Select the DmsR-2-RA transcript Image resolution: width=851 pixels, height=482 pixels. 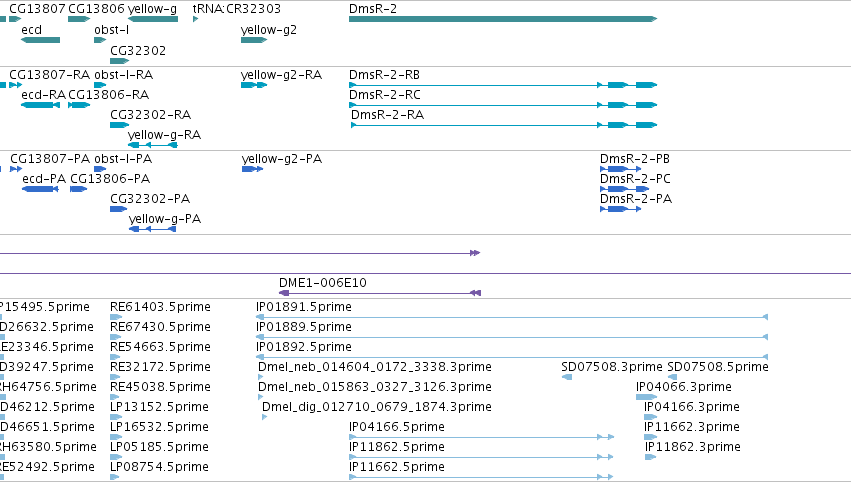tap(504, 125)
